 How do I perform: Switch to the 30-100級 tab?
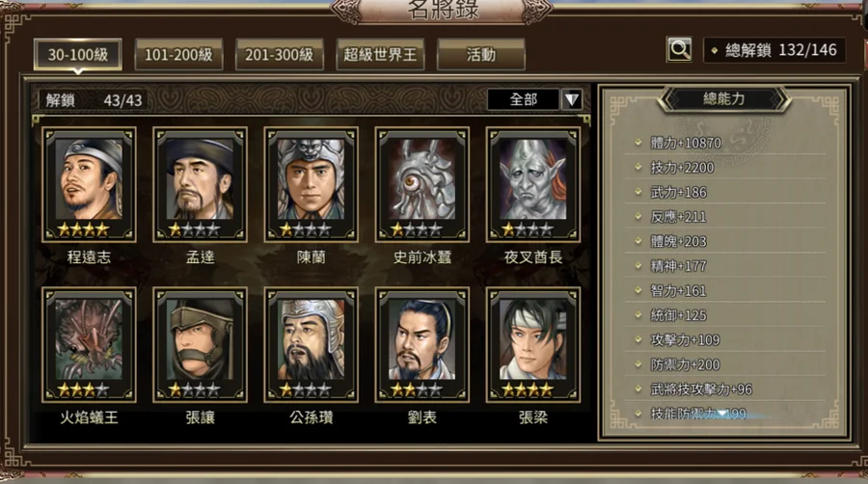pyautogui.click(x=78, y=54)
